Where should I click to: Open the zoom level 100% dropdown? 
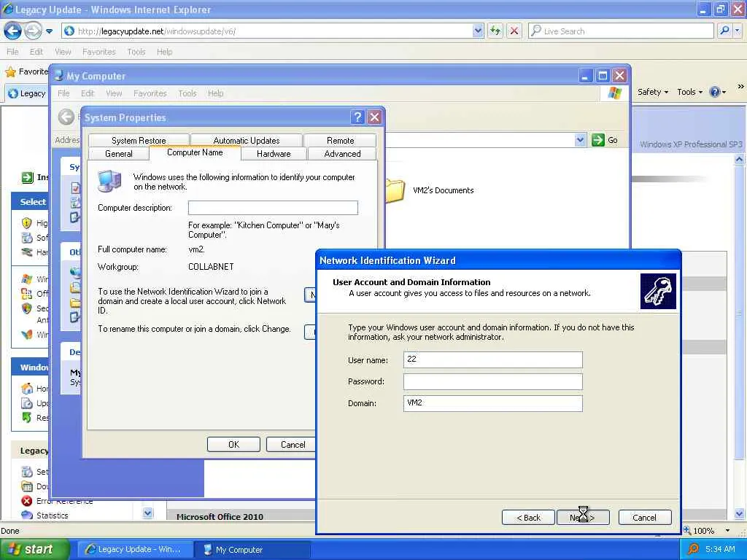coord(727,531)
